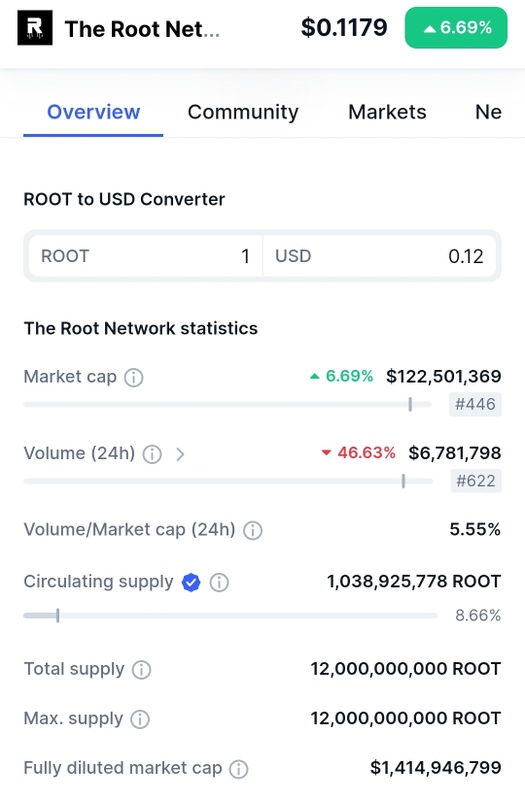
Task: Click the market cap rank slider marker
Action: click(410, 405)
